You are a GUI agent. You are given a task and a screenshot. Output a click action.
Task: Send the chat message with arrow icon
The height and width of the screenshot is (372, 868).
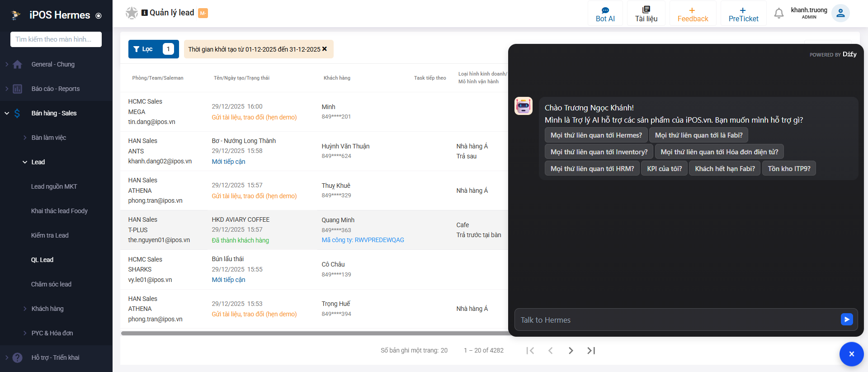tap(847, 320)
